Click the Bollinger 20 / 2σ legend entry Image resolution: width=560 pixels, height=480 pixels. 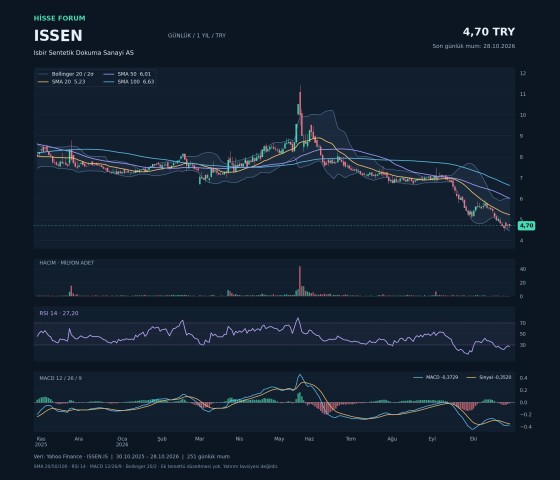(x=66, y=74)
